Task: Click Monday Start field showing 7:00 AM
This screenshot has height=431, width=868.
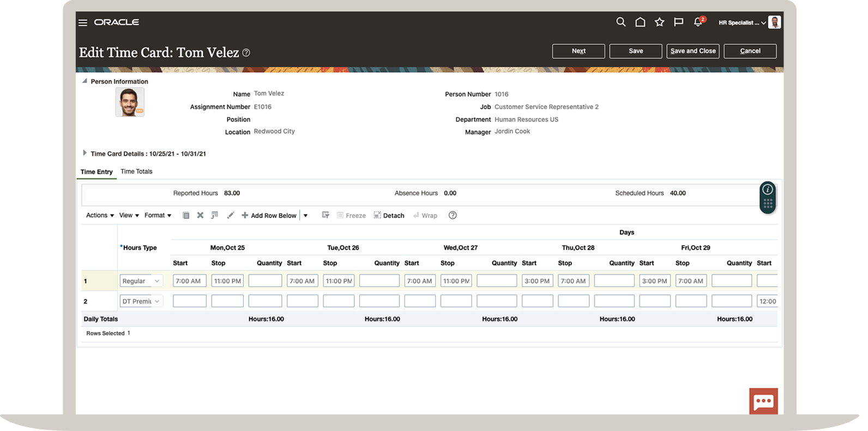Action: coord(189,281)
